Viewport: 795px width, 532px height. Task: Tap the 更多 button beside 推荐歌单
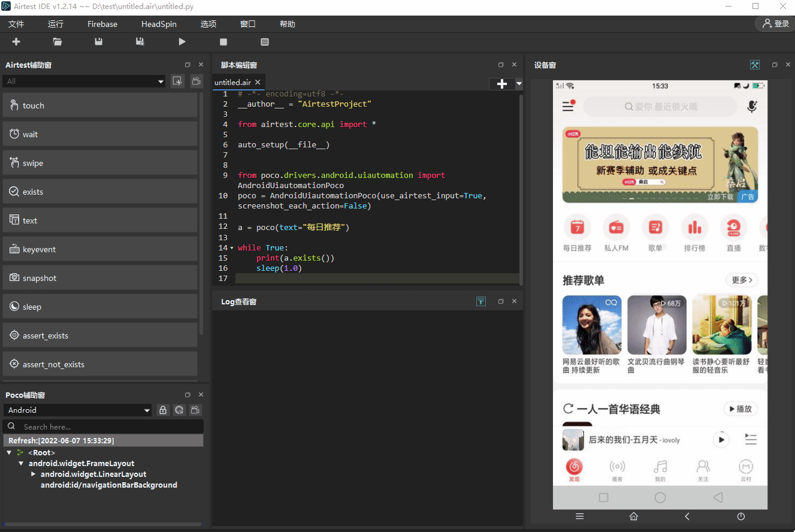tap(742, 280)
